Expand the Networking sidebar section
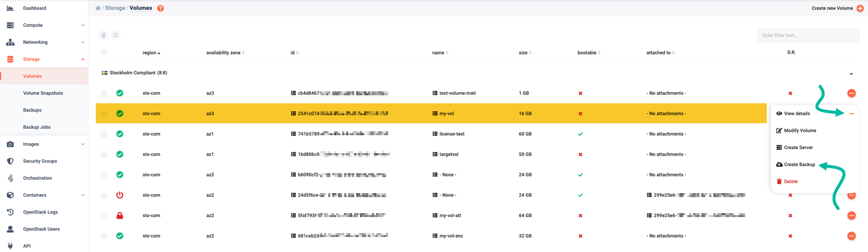Viewport: 868px width, 252px height. (83, 42)
